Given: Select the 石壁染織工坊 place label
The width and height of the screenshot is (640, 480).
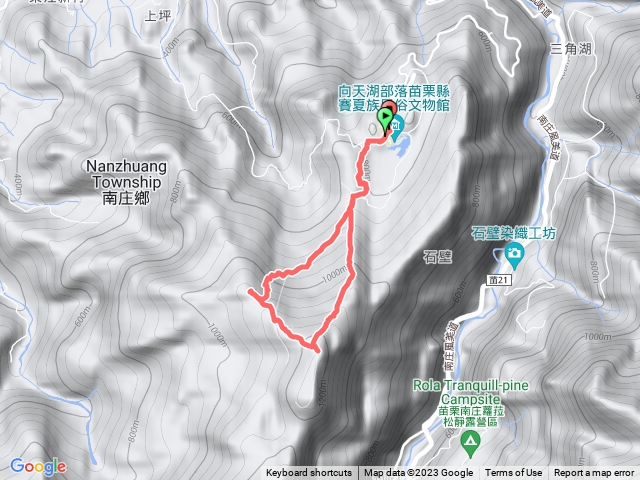Looking at the screenshot, I should click(513, 233).
